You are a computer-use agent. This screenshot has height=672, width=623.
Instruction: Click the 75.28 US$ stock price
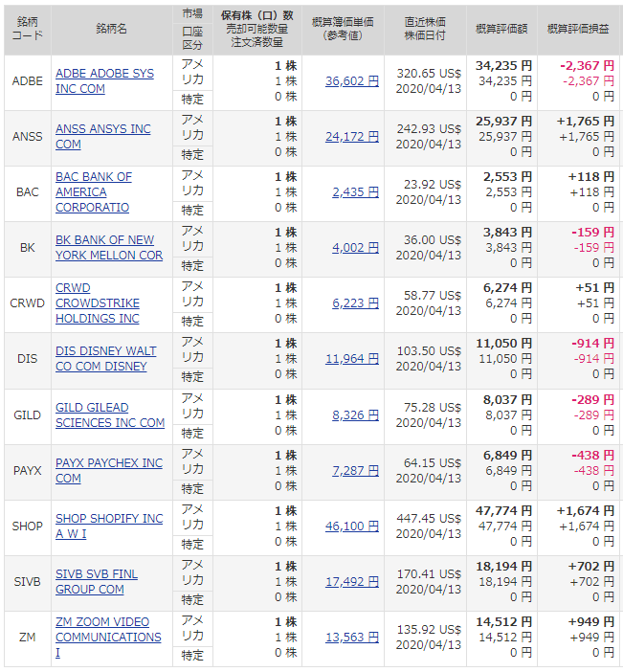[433, 408]
